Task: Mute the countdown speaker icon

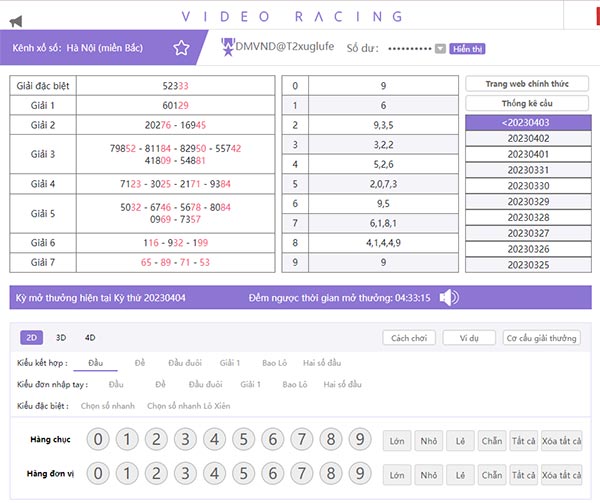Action: pyautogui.click(x=450, y=298)
